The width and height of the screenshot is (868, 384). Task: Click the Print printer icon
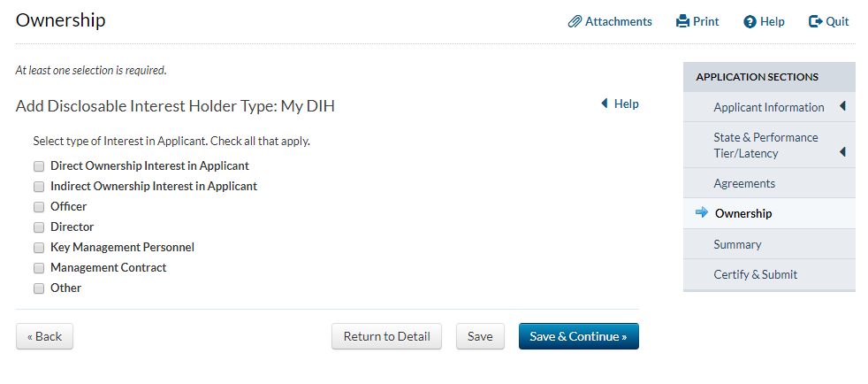coord(682,21)
